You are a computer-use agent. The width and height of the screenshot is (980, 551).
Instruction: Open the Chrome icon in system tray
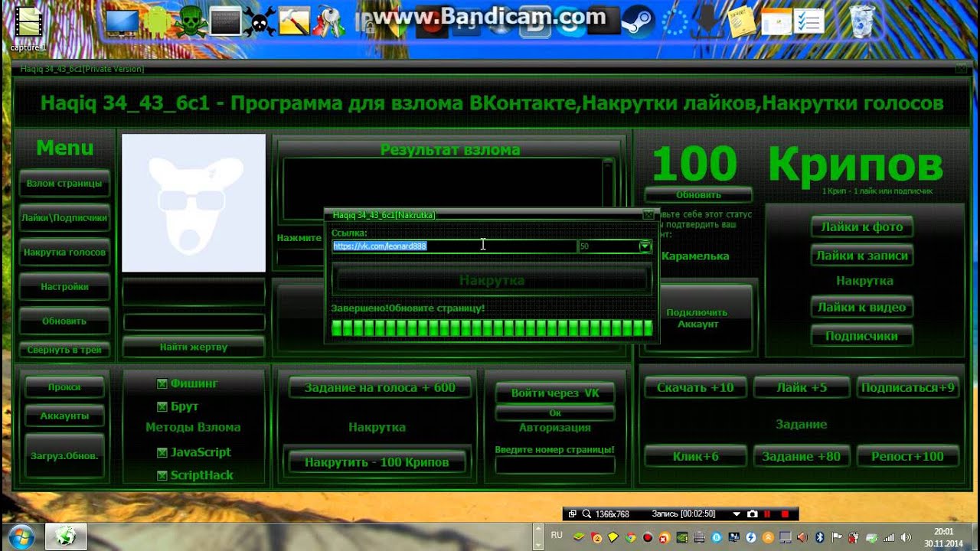coord(629,536)
